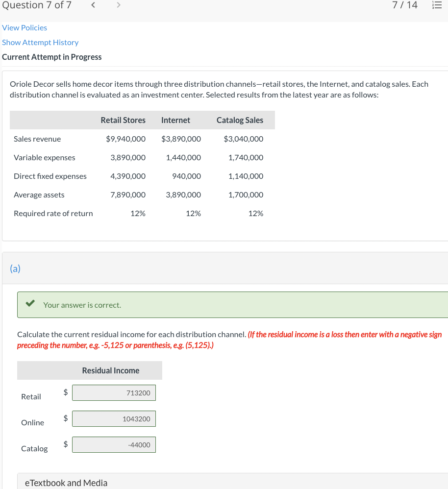Click the $3,040,000 catalog sales value
This screenshot has width=448, height=489.
243,139
